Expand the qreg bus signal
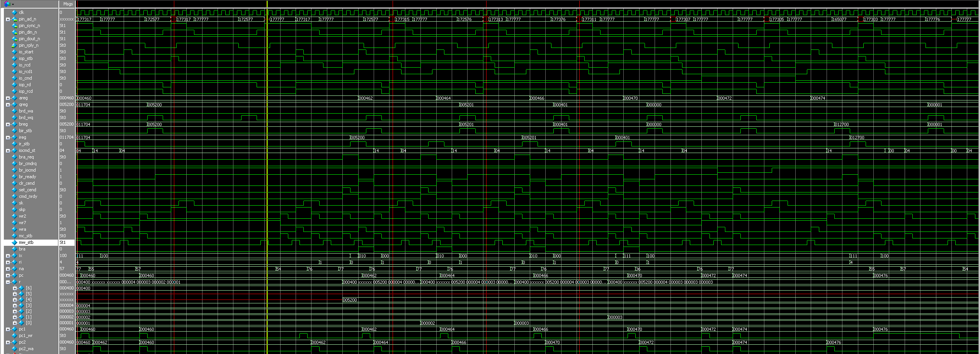This screenshot has height=354, width=980. [x=8, y=104]
